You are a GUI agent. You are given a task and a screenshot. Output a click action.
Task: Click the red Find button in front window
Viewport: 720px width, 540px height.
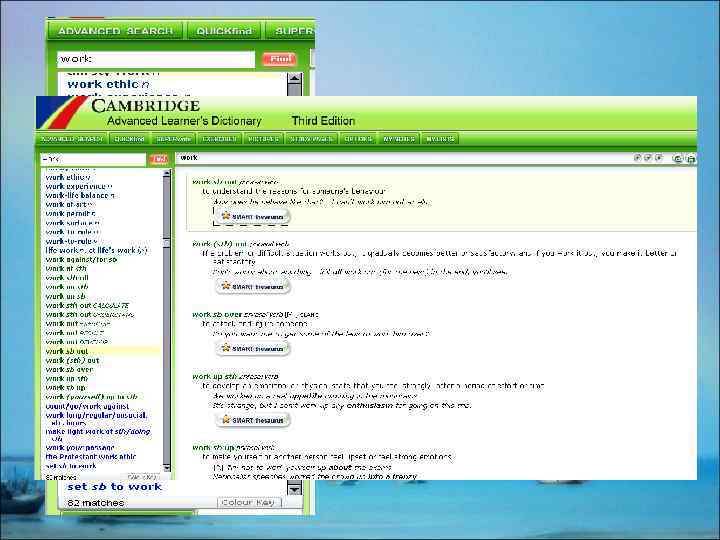click(x=159, y=159)
